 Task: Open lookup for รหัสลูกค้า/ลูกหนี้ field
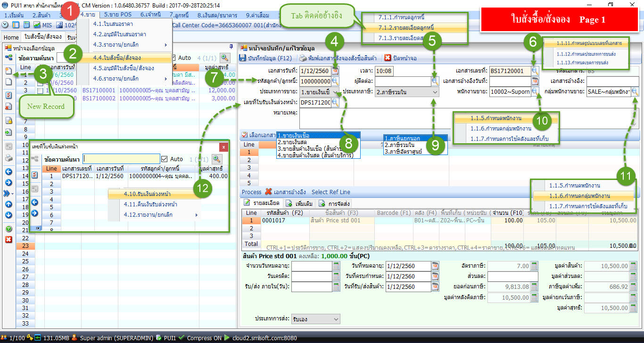click(335, 81)
